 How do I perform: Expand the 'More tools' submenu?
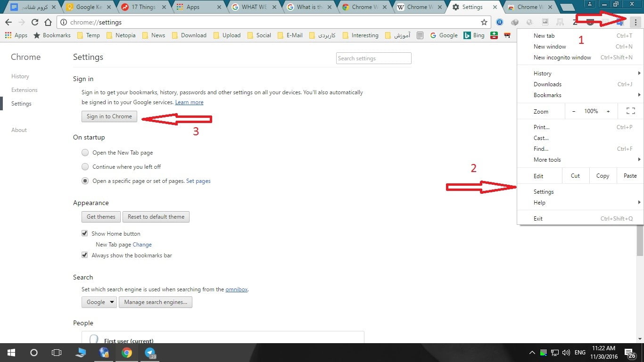[547, 160]
